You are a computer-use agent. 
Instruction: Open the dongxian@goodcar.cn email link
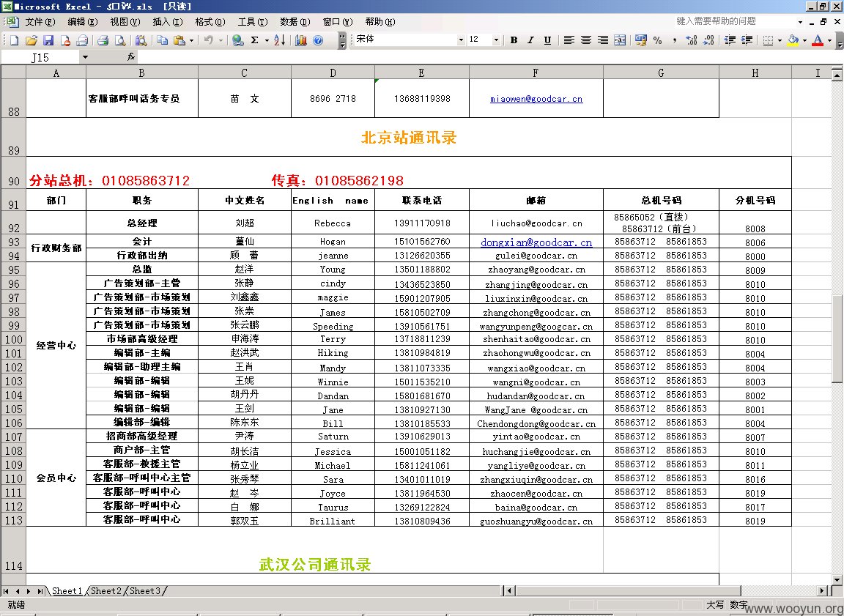click(x=536, y=242)
